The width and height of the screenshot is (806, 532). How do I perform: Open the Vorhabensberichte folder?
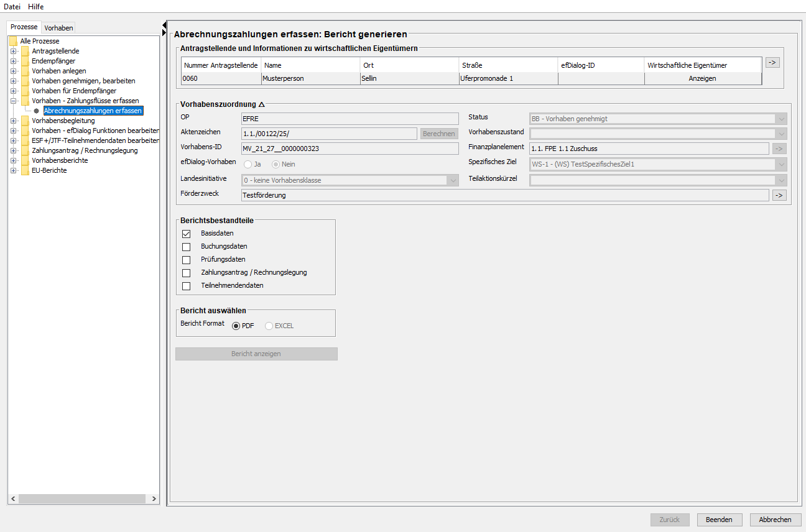pos(60,160)
